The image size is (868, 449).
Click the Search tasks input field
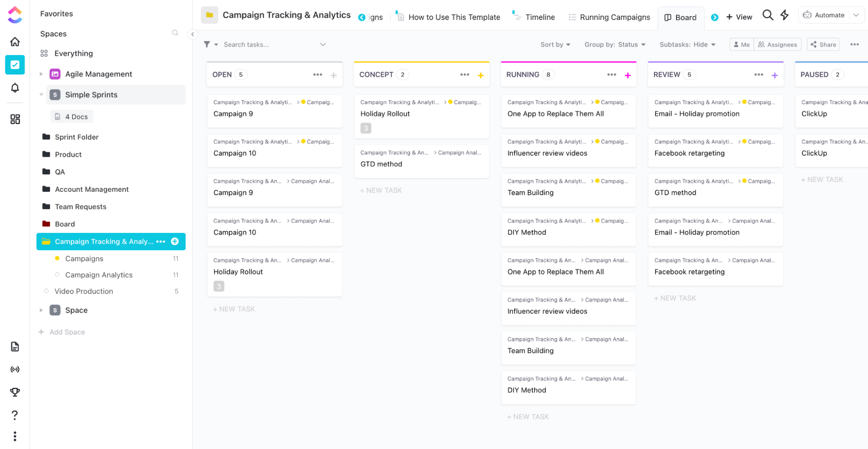(269, 45)
